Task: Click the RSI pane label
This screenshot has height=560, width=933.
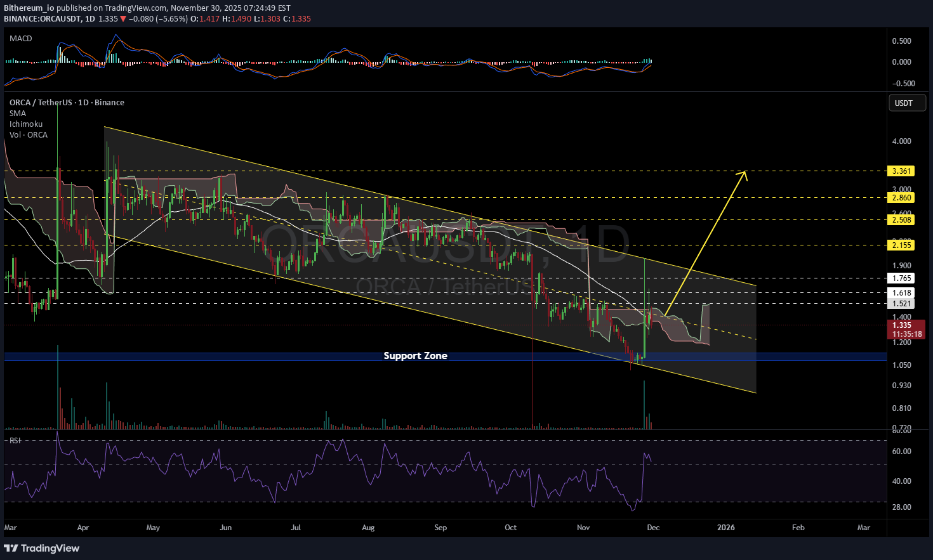Action: [15, 440]
